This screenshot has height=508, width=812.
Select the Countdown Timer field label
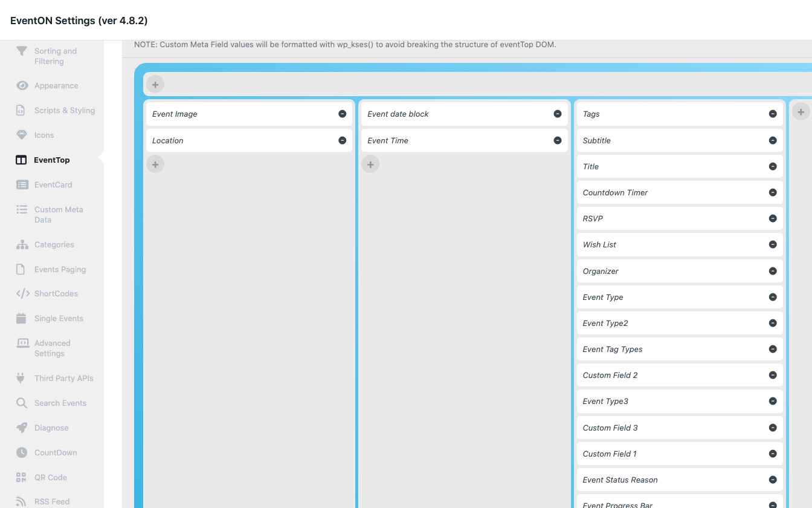coord(616,192)
